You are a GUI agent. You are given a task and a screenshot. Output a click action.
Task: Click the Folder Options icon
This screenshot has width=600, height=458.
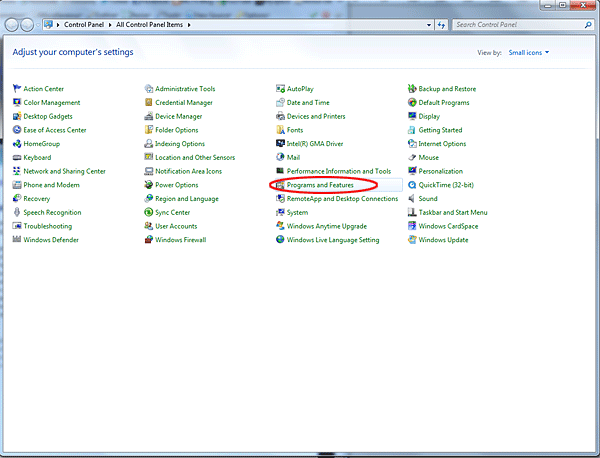(x=148, y=130)
